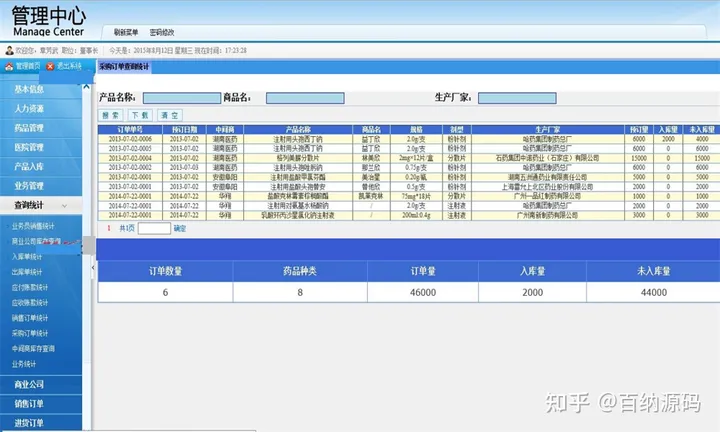Click the 搜索 search button

pyautogui.click(x=111, y=115)
